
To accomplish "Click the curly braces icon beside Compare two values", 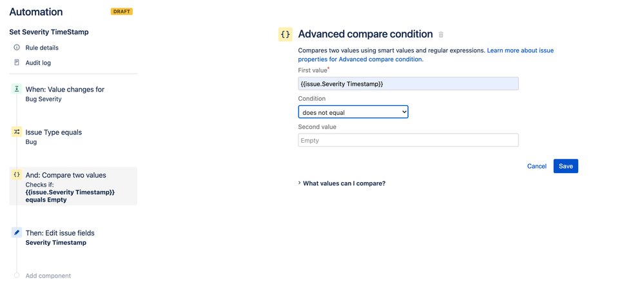I will click(x=16, y=174).
